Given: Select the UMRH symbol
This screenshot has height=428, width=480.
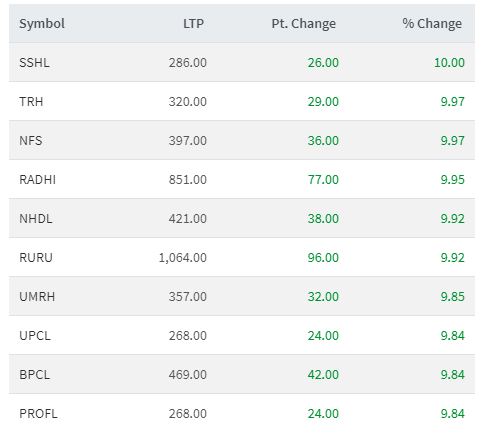Looking at the screenshot, I should coord(37,297).
